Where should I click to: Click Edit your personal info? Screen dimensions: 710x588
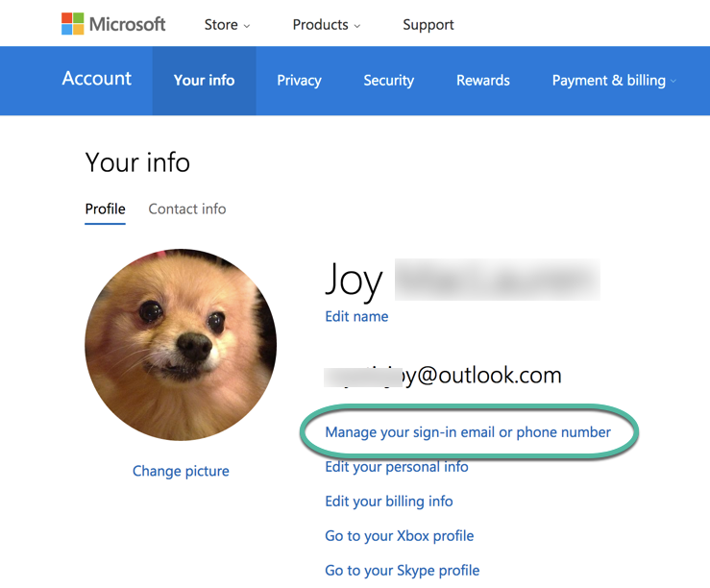click(397, 467)
